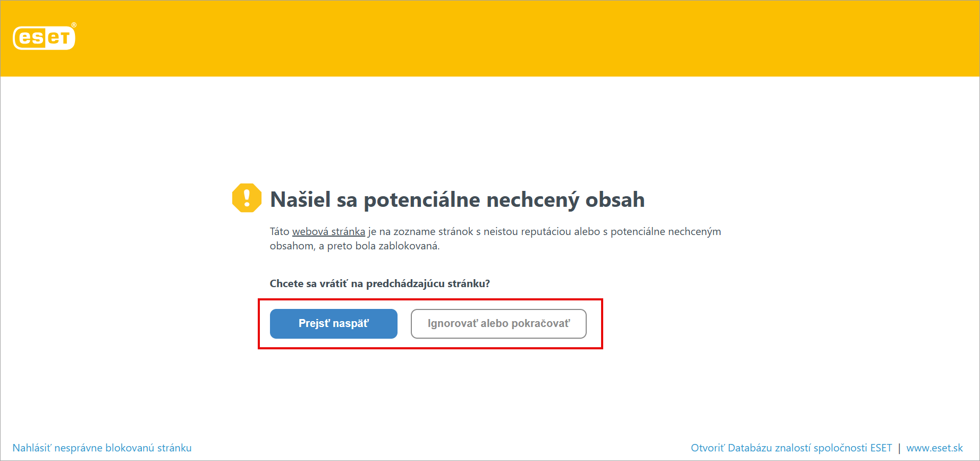Image resolution: width=980 pixels, height=461 pixels.
Task: Click the yellow header banner area
Action: point(489,38)
